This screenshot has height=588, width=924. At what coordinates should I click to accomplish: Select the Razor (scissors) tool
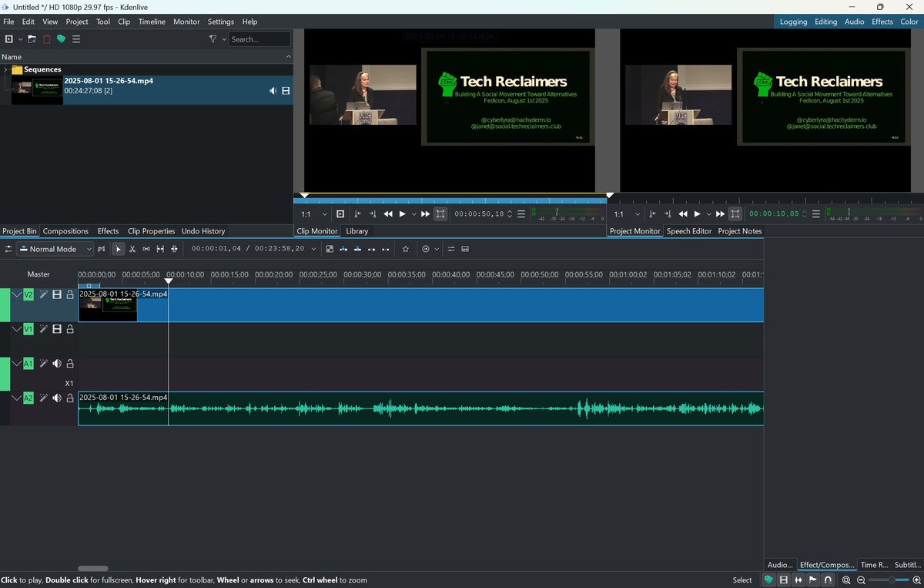tap(132, 249)
